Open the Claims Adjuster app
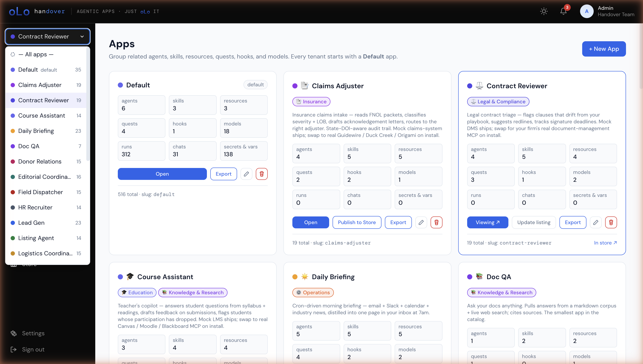This screenshot has height=364, width=643. [310, 222]
